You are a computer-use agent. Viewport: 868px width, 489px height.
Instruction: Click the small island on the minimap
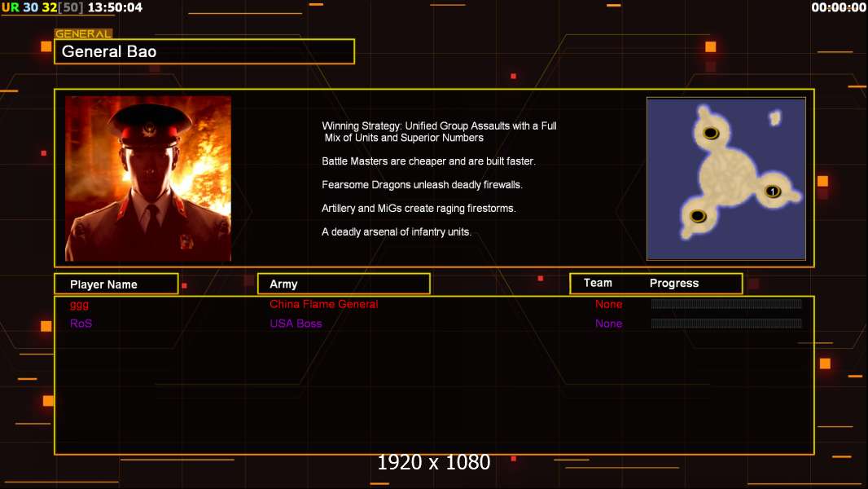pyautogui.click(x=775, y=117)
